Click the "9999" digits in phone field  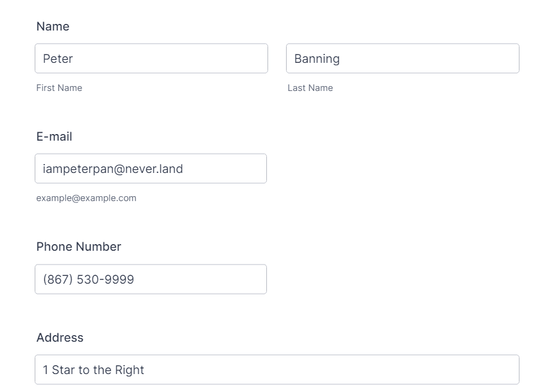point(119,279)
